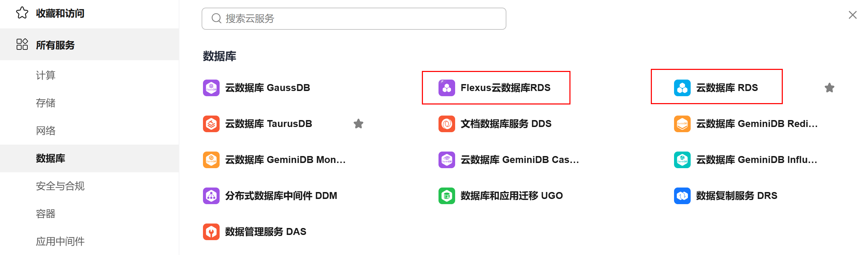Click the 数据管理服务 DAS icon
This screenshot has height=255, width=868.
[x=211, y=232]
